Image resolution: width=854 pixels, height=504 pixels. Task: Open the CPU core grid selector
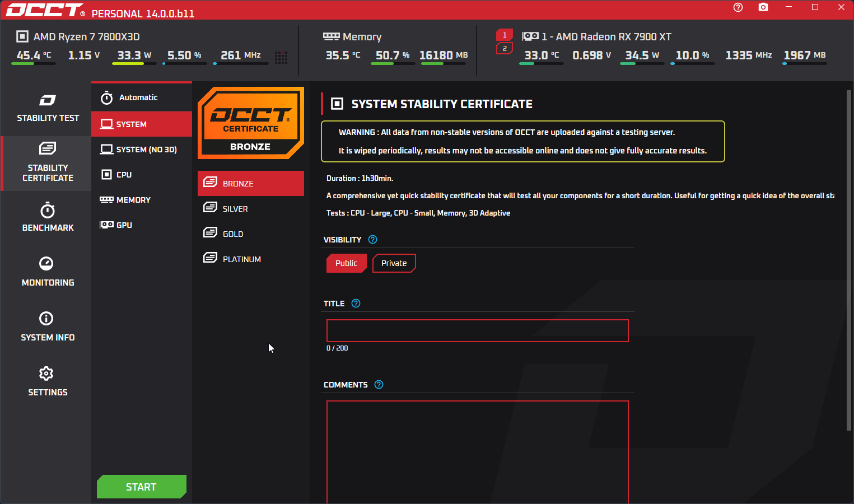coord(281,57)
